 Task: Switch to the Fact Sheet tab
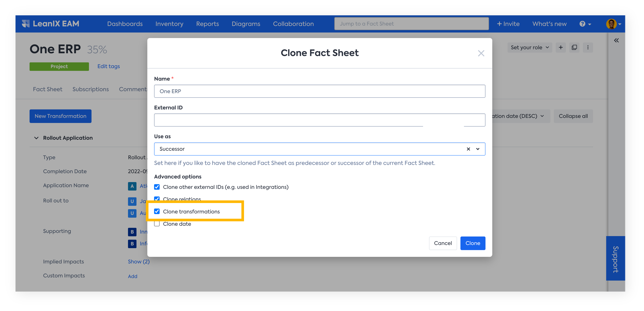pyautogui.click(x=48, y=89)
